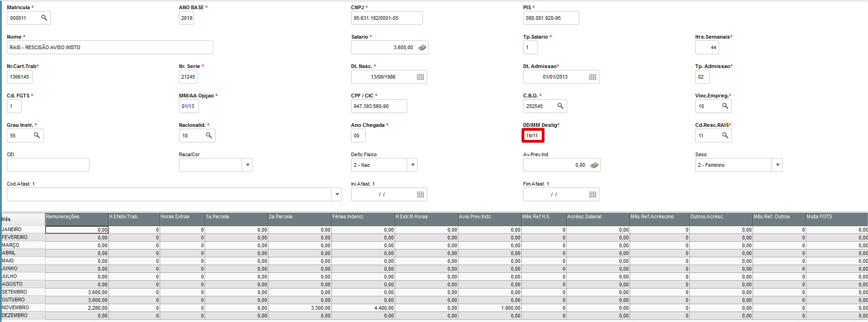Click the Hrs.Semanais field
This screenshot has height=322, width=868.
(707, 48)
